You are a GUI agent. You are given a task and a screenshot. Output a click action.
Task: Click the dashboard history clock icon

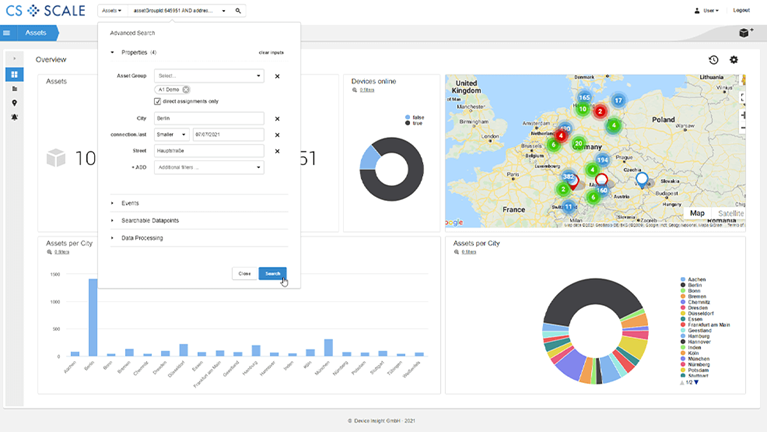point(714,60)
